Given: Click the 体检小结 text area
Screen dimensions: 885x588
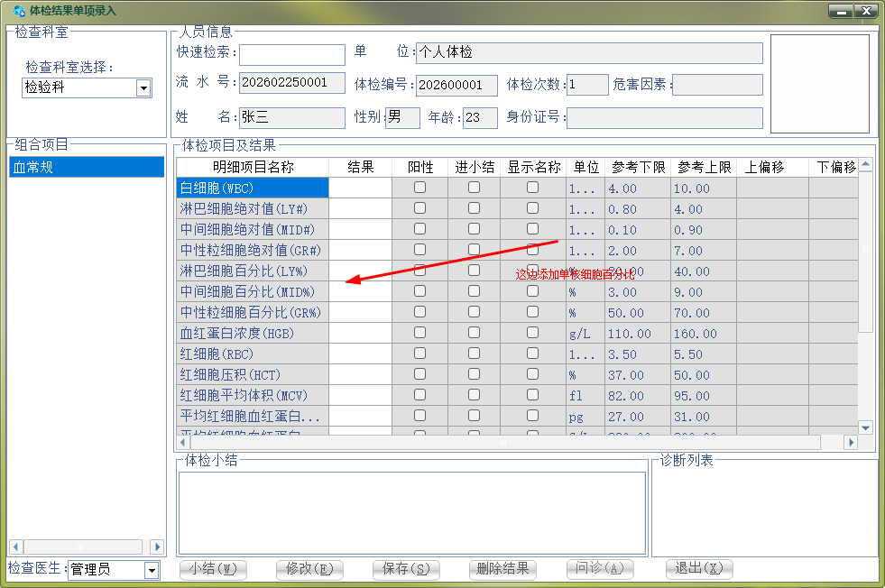Looking at the screenshot, I should coord(411,512).
